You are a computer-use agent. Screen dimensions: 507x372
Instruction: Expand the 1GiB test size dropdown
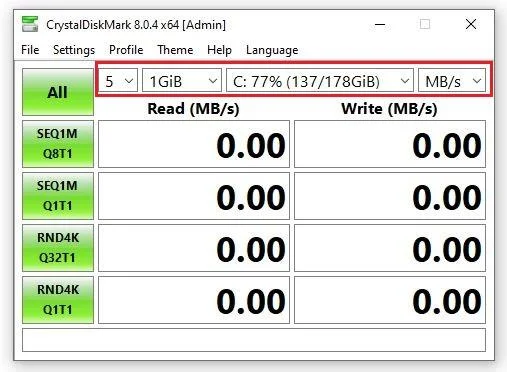click(x=182, y=80)
